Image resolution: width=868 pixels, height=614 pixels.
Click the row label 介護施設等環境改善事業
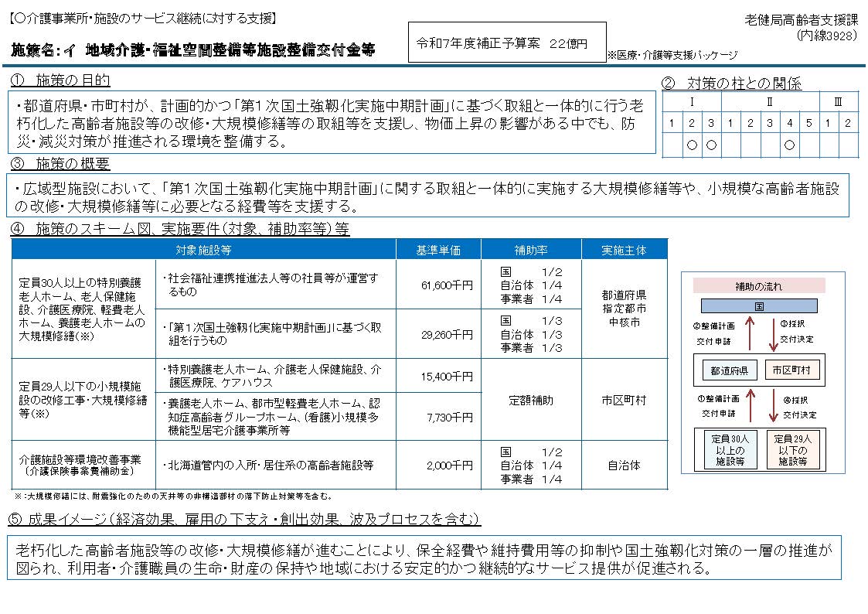point(80,465)
